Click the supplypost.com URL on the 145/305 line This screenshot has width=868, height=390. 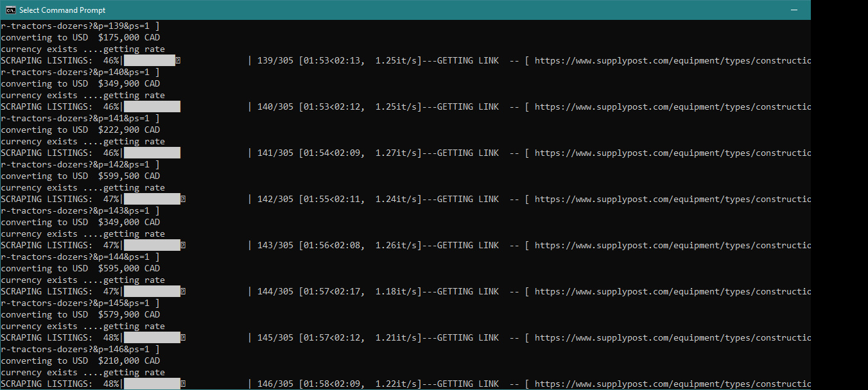(672, 338)
